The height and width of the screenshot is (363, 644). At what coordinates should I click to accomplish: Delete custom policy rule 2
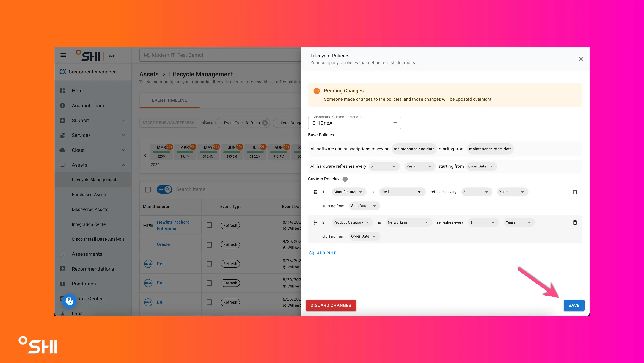(x=575, y=222)
